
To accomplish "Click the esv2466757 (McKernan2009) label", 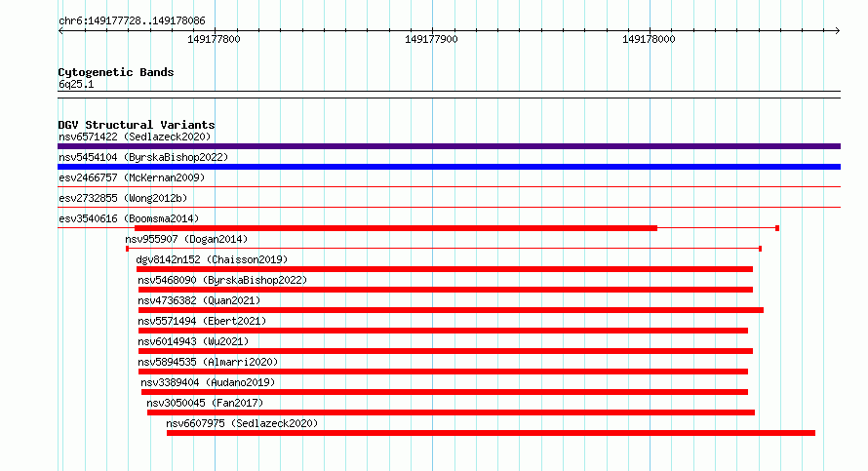I will point(132,177).
